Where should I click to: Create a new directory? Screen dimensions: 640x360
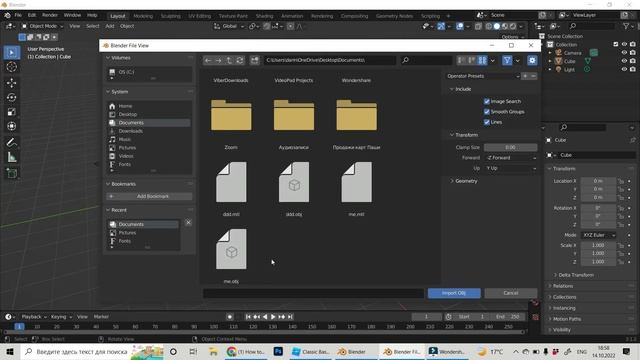tap(255, 60)
